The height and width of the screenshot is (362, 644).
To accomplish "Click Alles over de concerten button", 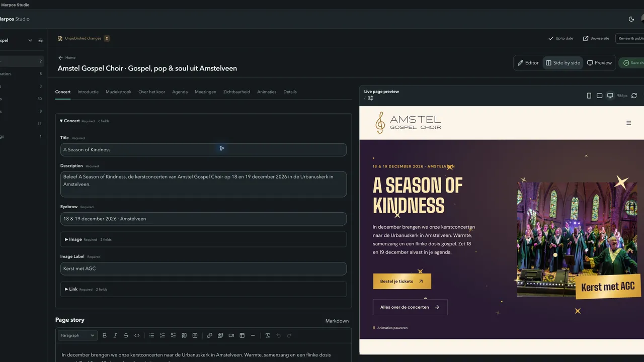I will (410, 307).
